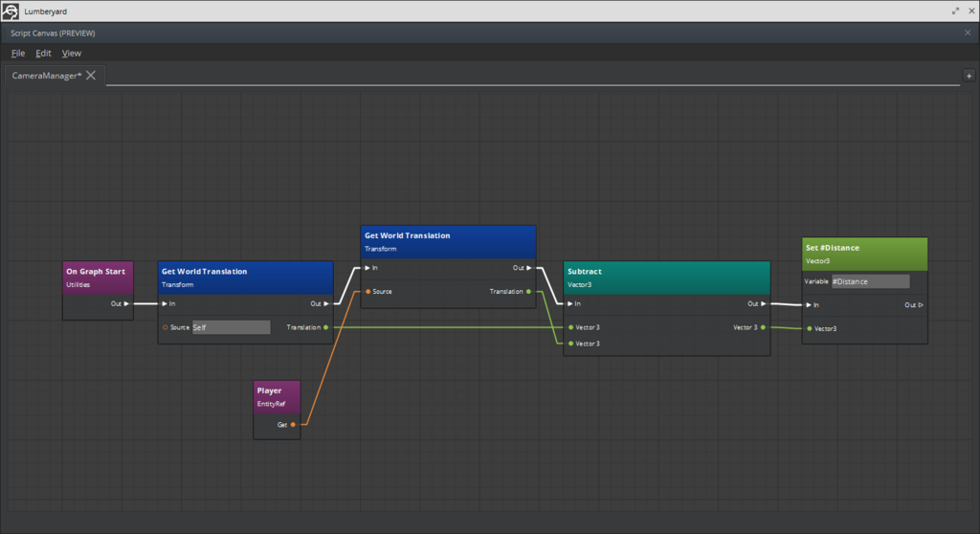
Task: Select the On Graph Start node header
Action: pyautogui.click(x=99, y=278)
